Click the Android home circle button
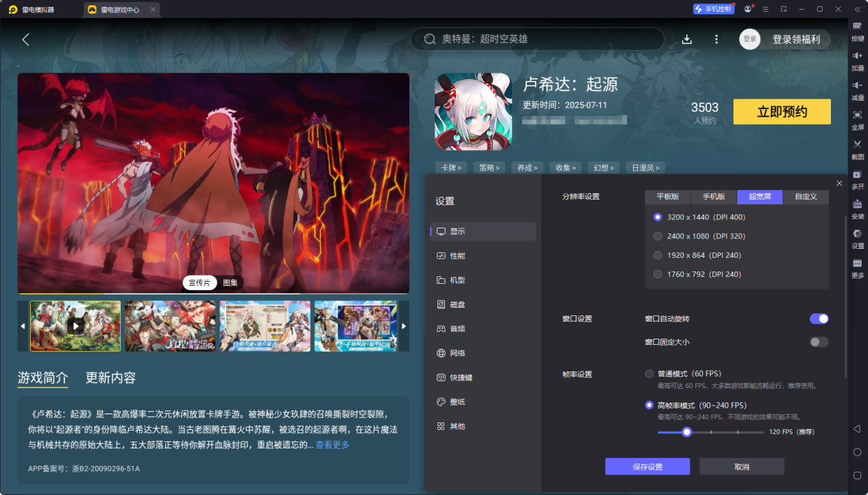Screen dimensions: 868x495 point(857,452)
